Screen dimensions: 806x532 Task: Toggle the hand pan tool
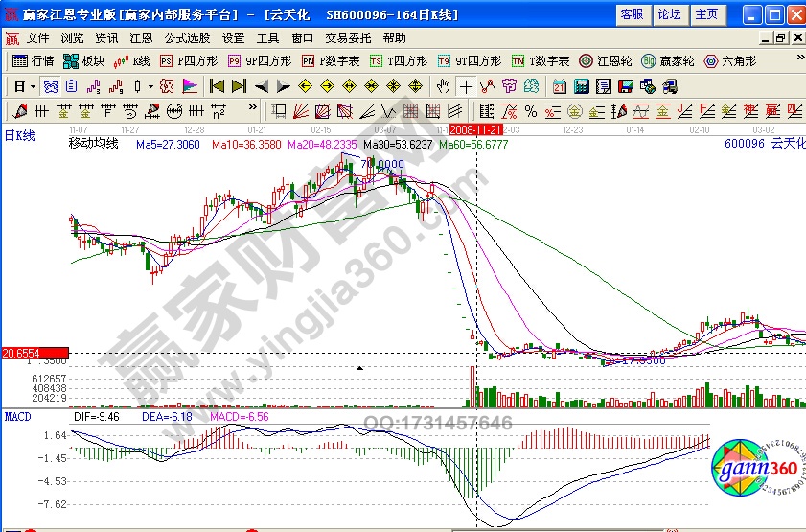pyautogui.click(x=443, y=85)
